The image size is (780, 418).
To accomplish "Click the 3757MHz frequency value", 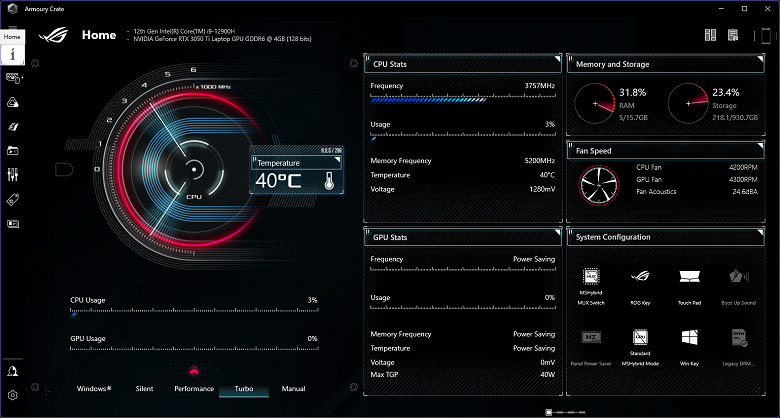I will 540,86.
